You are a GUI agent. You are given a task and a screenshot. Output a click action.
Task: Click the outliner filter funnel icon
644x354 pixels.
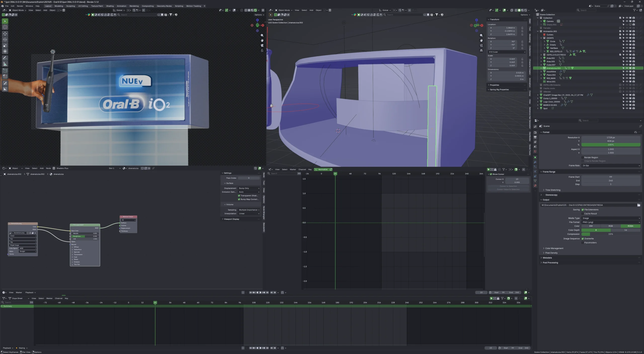[x=634, y=10]
